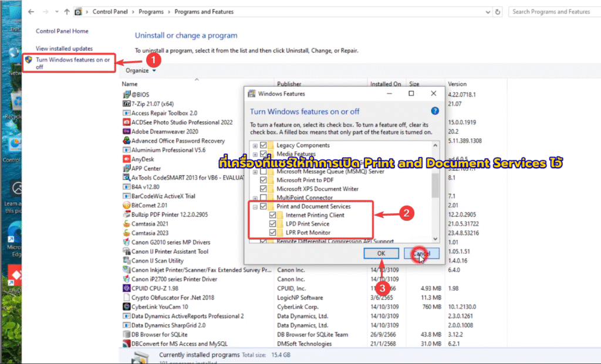Click Canon G2010 series MP Drivers icon
601x364 pixels.
pos(127,242)
